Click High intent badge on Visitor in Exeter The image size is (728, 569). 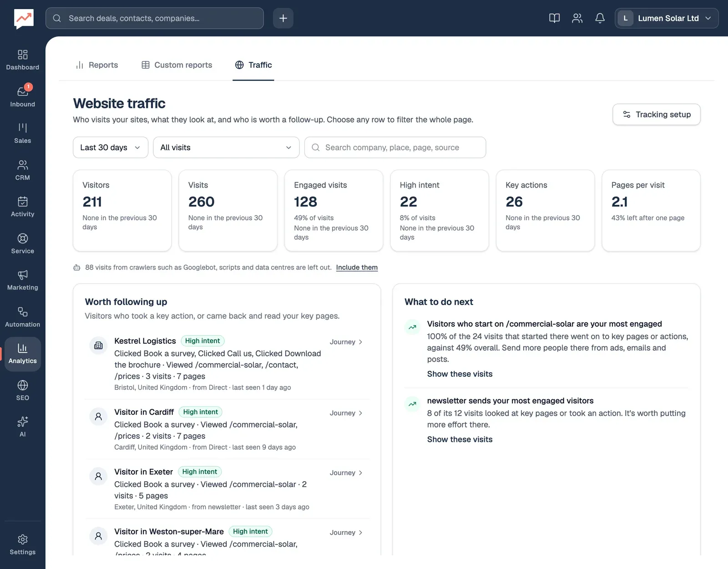click(200, 472)
